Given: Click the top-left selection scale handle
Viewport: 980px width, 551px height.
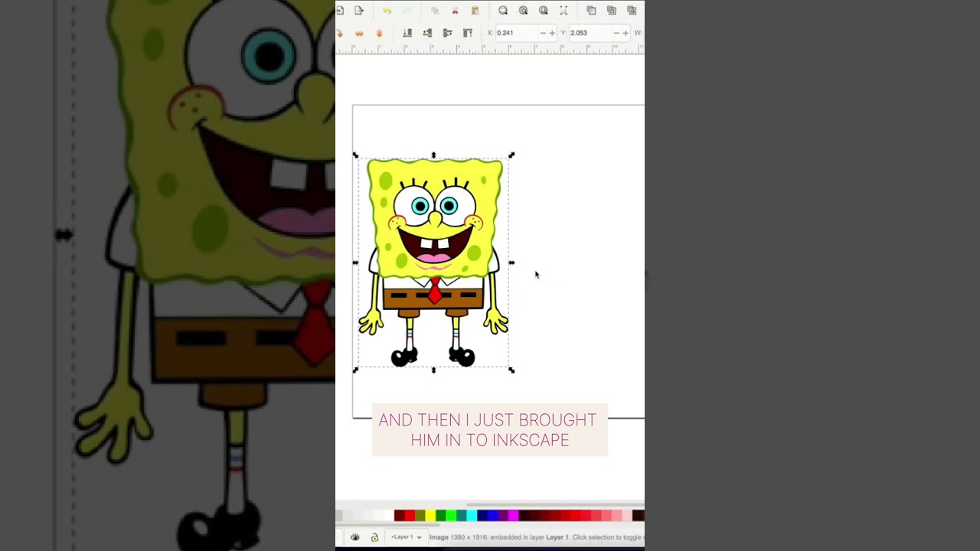Looking at the screenshot, I should click(x=355, y=155).
